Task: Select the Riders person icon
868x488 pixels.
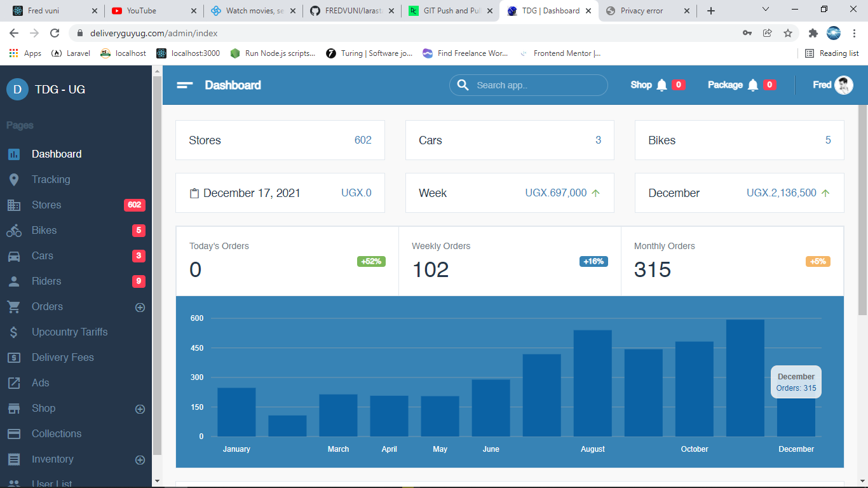Action: tap(14, 281)
